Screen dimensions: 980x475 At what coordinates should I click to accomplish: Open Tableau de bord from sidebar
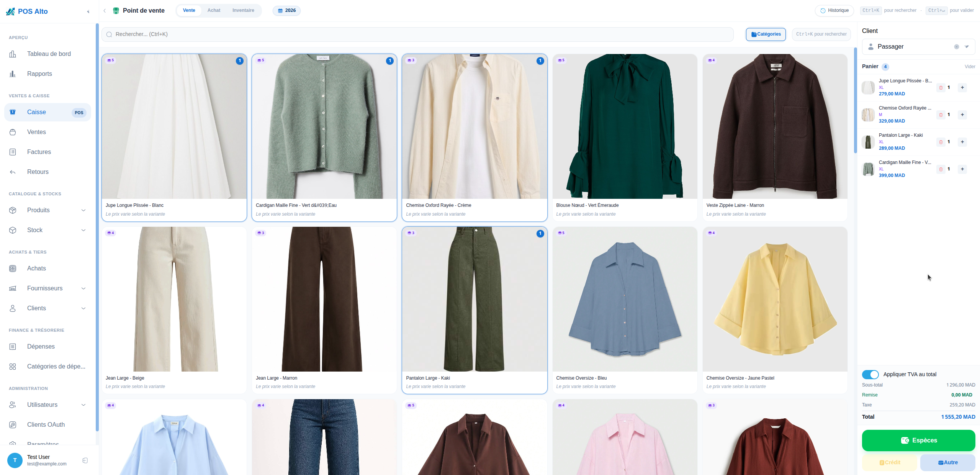(48, 54)
